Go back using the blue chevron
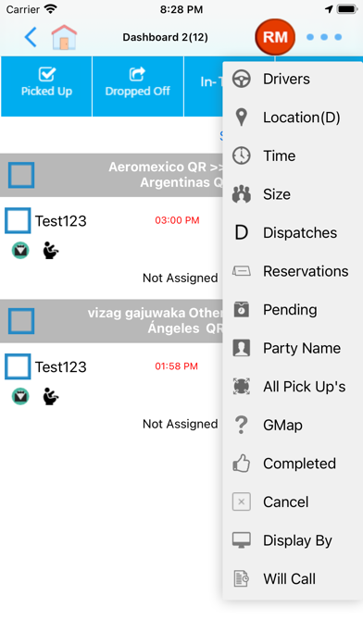 31,37
